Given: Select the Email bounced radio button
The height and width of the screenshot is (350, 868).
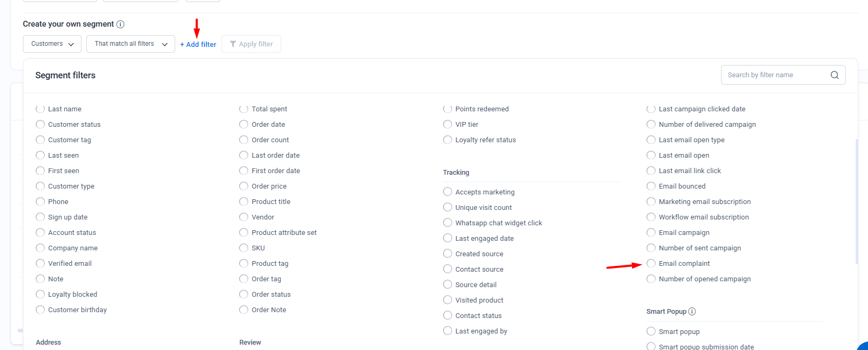Looking at the screenshot, I should tap(651, 186).
